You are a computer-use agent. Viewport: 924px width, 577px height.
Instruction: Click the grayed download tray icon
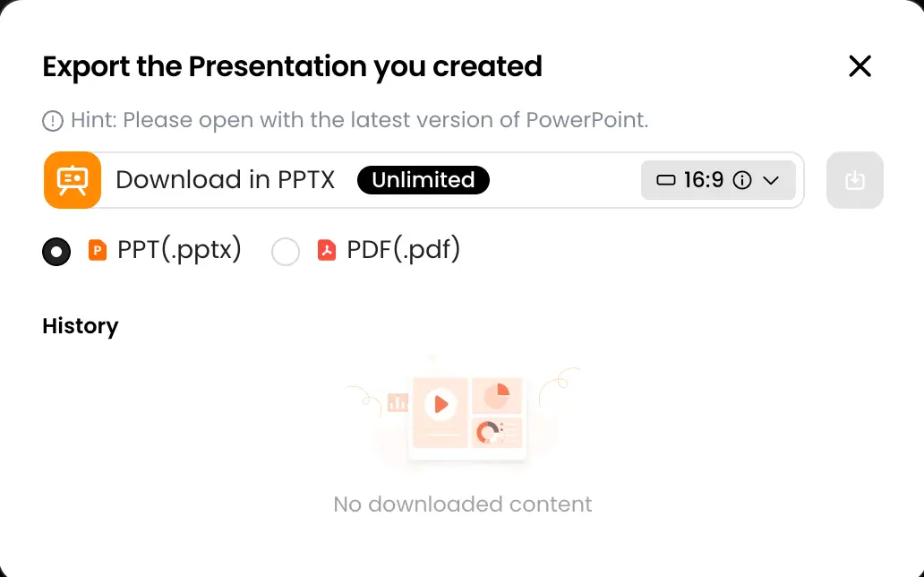pyautogui.click(x=854, y=180)
